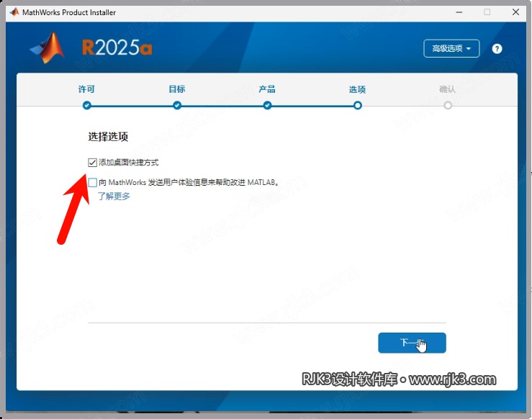Open the 高级选项 dropdown
Screen dimensions: 532x419
(x=451, y=48)
